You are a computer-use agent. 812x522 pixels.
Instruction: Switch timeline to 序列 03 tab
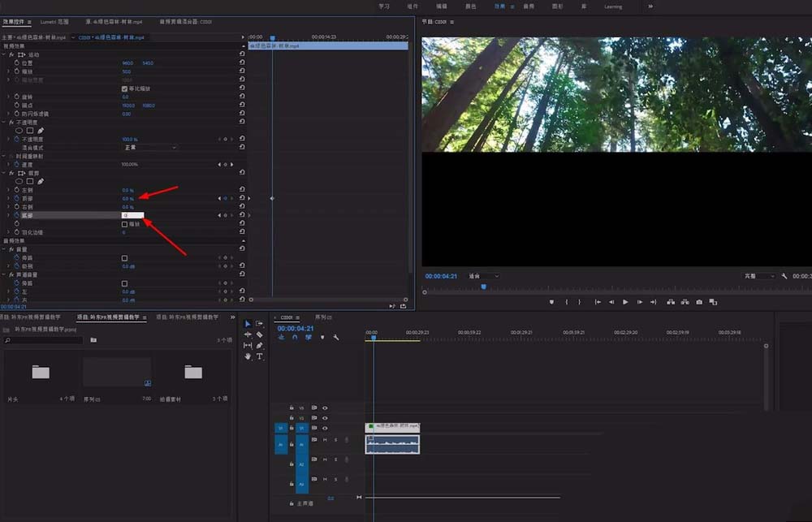[x=323, y=317]
